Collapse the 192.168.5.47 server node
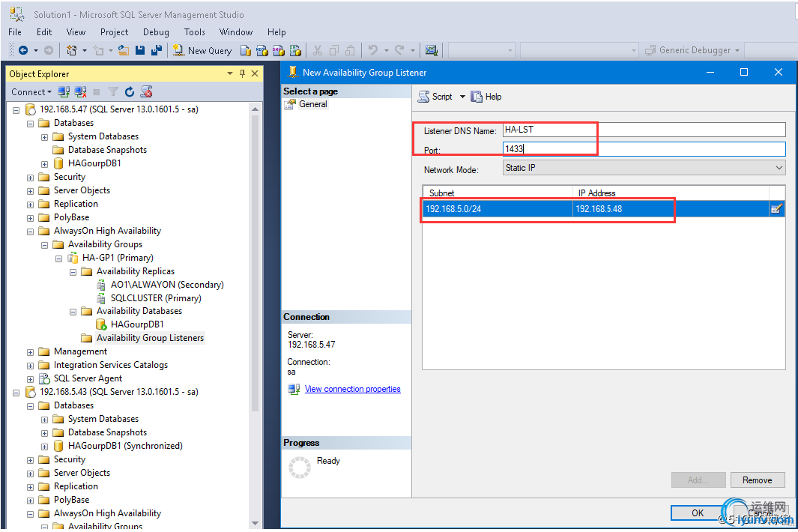This screenshot has height=532, width=798. pos(16,110)
